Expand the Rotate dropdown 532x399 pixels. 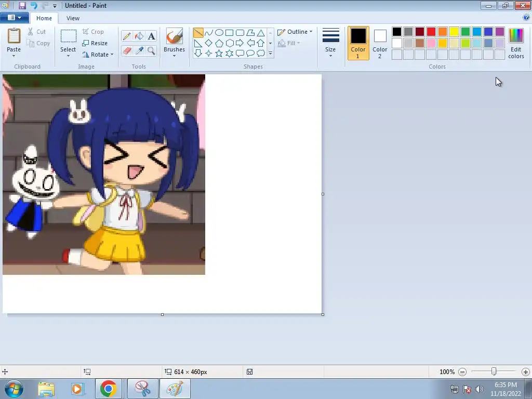tap(112, 55)
